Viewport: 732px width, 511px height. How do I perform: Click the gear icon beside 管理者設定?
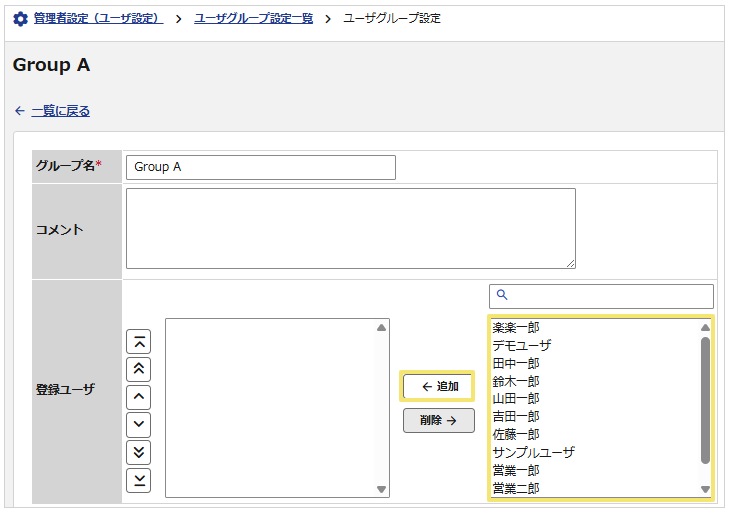click(20, 19)
